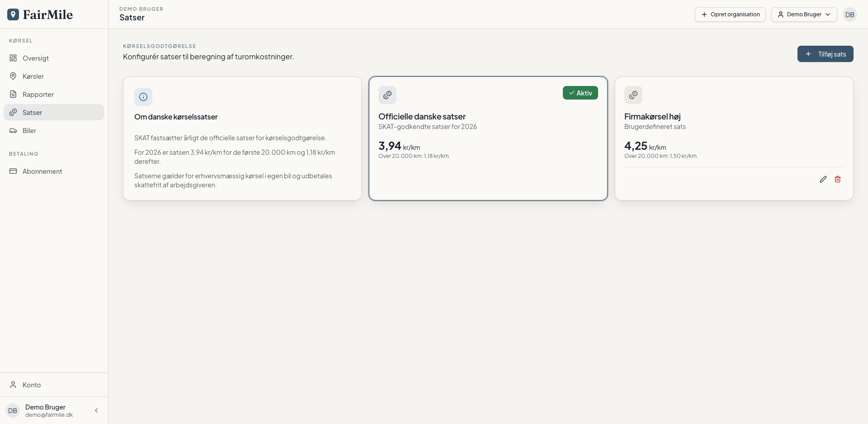The height and width of the screenshot is (424, 868).
Task: Click the FairMile logo pin icon
Action: point(13,14)
